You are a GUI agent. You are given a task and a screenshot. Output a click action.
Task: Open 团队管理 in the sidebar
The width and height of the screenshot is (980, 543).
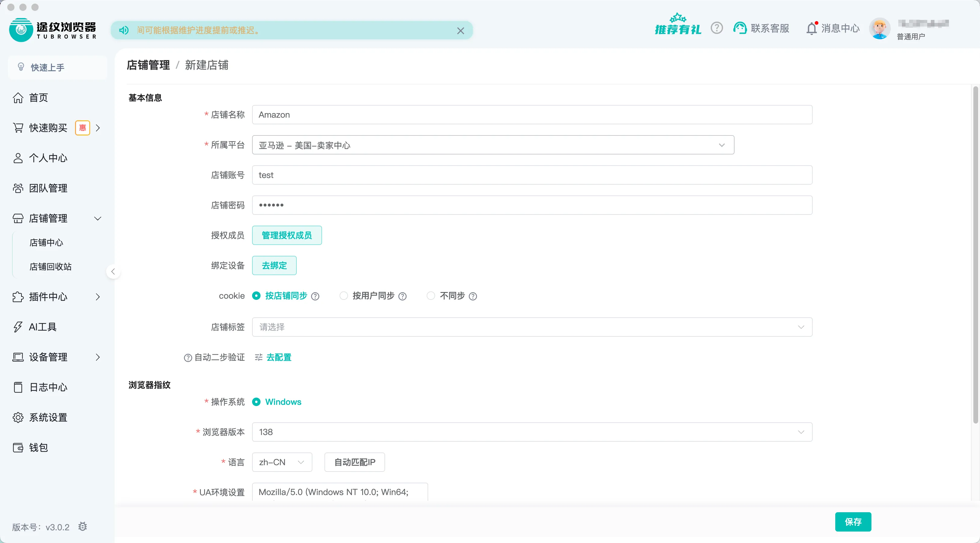pos(48,188)
